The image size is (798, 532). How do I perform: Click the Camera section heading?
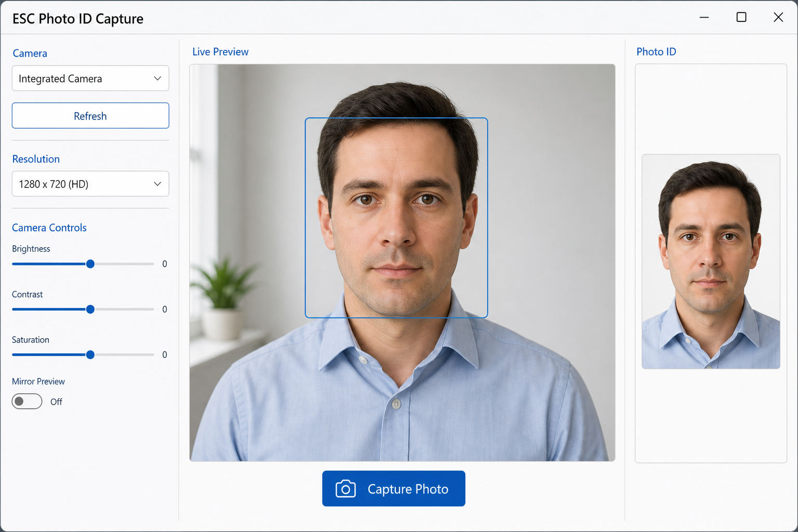30,54
